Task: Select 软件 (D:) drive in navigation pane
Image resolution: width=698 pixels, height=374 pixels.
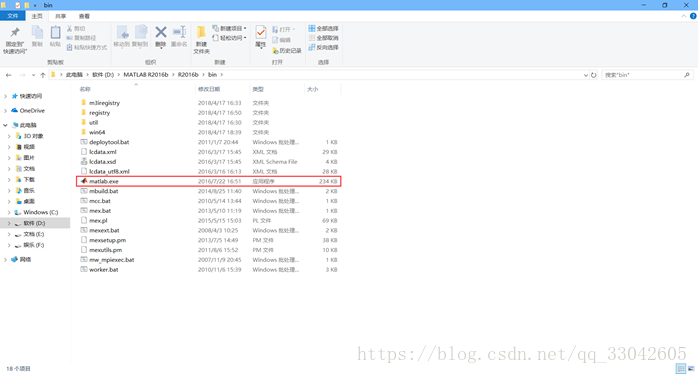Action: click(35, 223)
